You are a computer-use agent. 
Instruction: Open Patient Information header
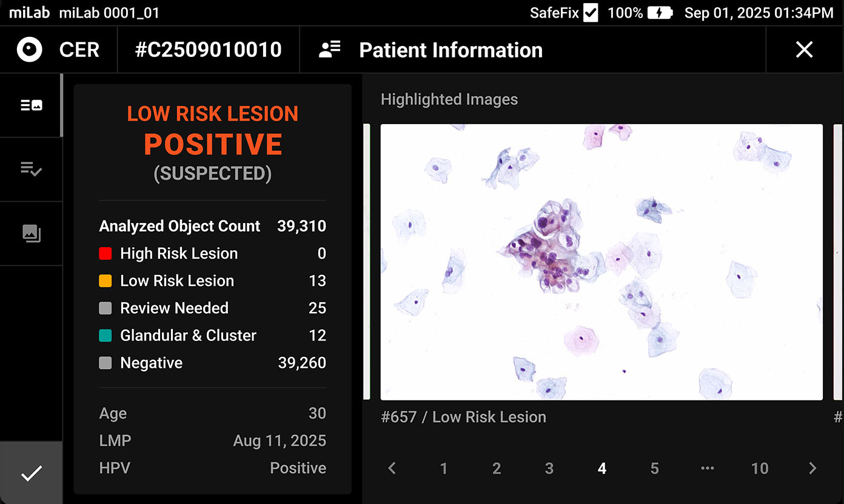pyautogui.click(x=450, y=50)
